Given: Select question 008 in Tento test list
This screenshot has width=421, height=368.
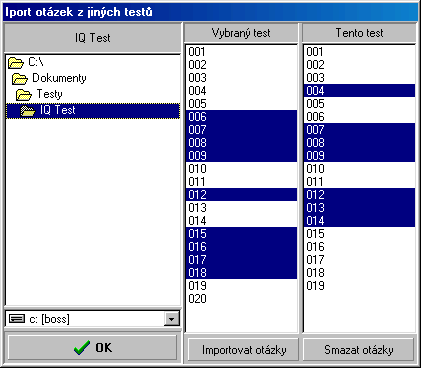Looking at the screenshot, I should click(x=360, y=143).
